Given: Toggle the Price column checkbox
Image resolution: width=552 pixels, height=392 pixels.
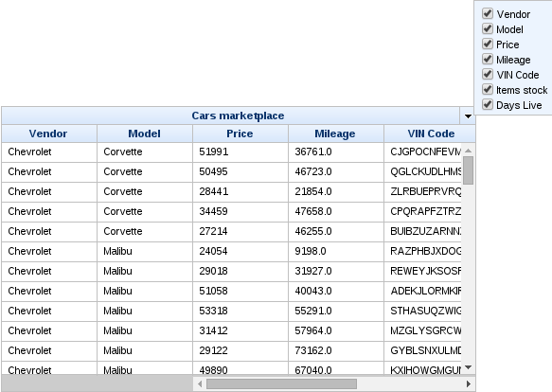Looking at the screenshot, I should pyautogui.click(x=488, y=44).
